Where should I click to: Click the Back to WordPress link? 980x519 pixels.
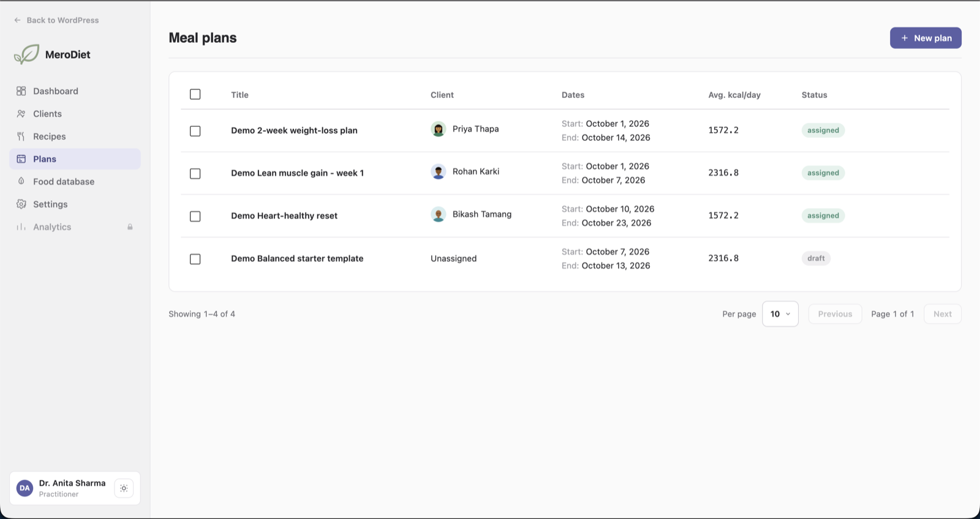pos(56,20)
